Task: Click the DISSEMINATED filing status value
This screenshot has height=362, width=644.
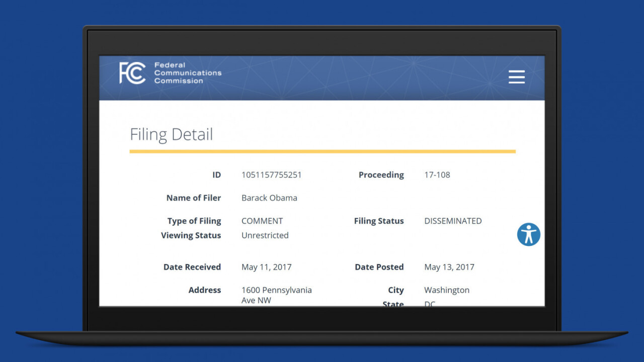Action: [453, 221]
